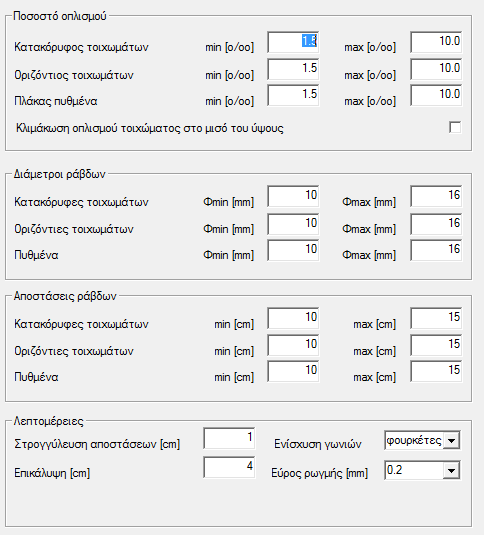The width and height of the screenshot is (484, 535).
Task: Click max [cm] field for Οριζόντιες τοιχωμάτων spacing
Action: point(436,345)
